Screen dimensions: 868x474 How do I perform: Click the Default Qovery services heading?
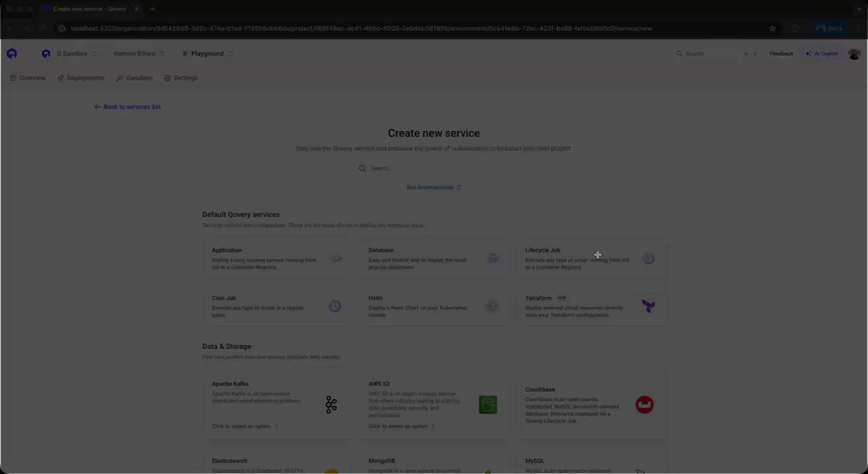(241, 214)
